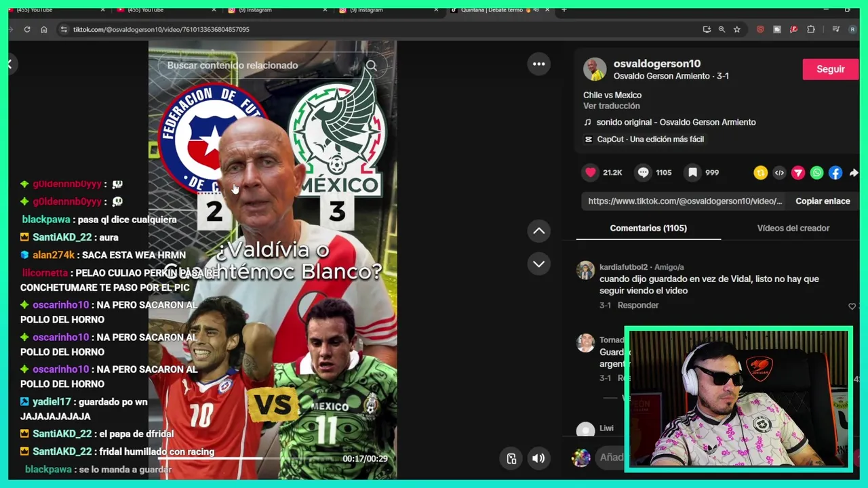
Task: Go to next video with down arrow
Action: [538, 264]
